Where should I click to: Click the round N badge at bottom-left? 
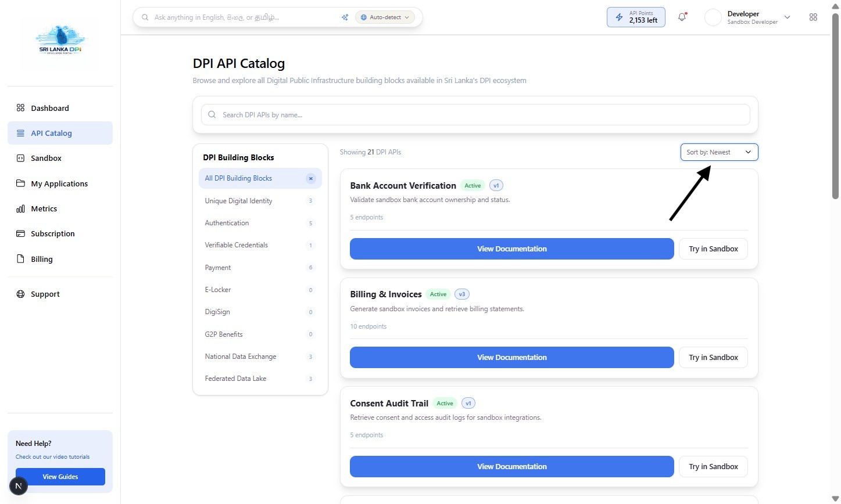(x=19, y=486)
